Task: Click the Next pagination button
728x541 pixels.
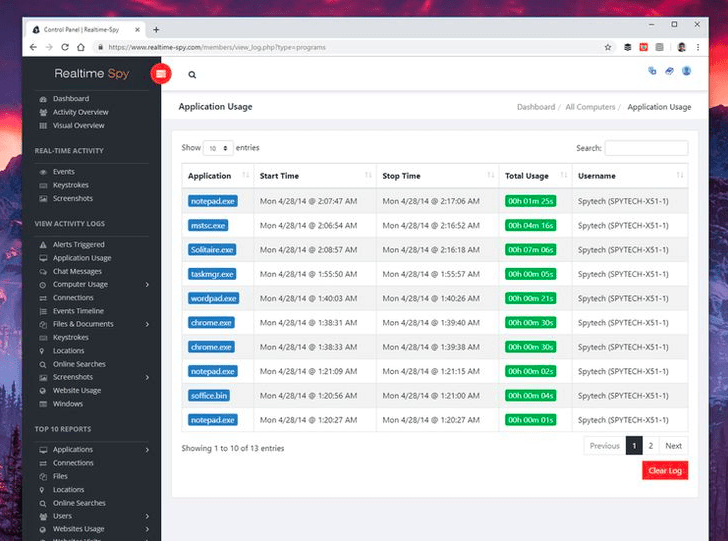Action: click(x=673, y=446)
